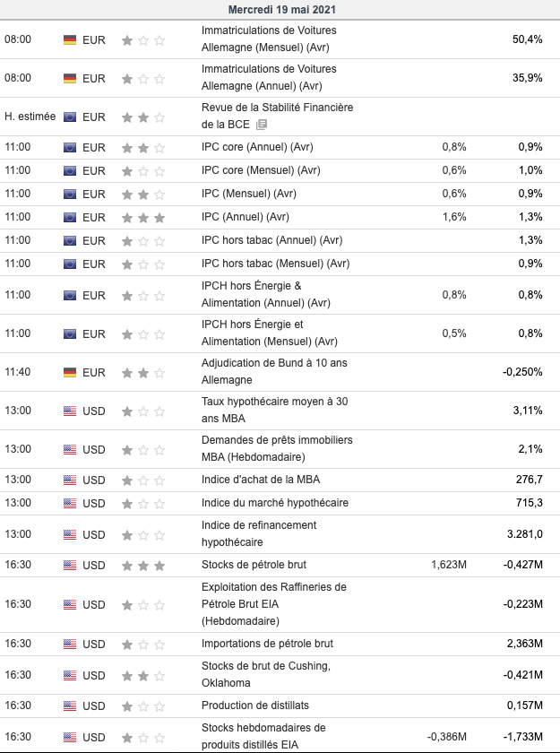The image size is (560, 753).
Task: Click star rating for Revue de la Stabilité Financière
Action: coord(143,117)
